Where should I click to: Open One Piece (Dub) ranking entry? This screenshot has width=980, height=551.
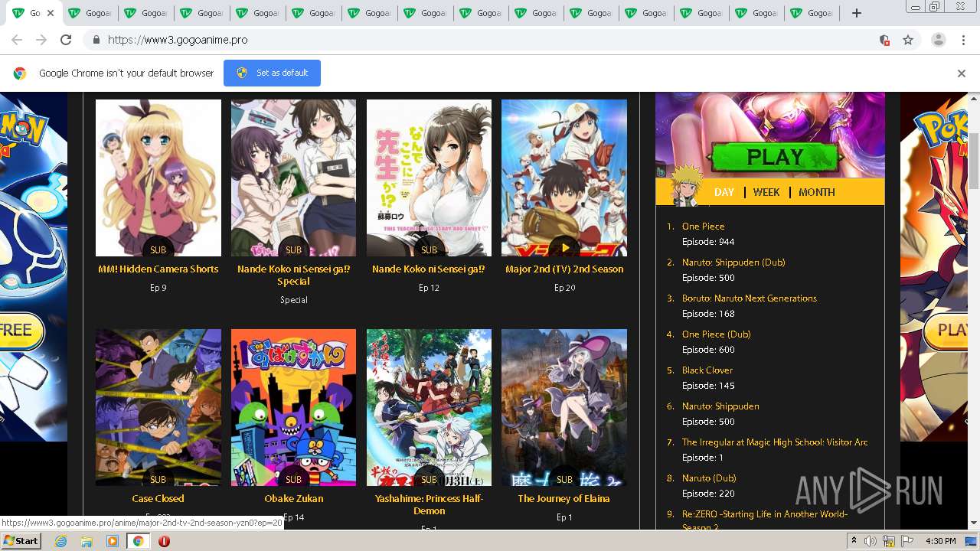point(716,334)
